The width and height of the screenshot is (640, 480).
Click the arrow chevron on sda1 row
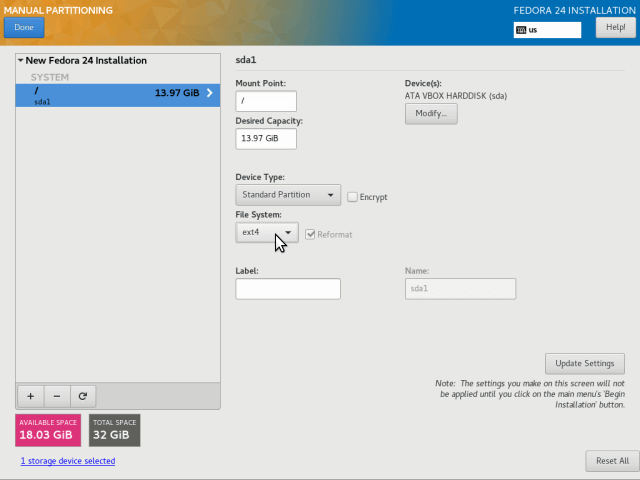(x=209, y=93)
